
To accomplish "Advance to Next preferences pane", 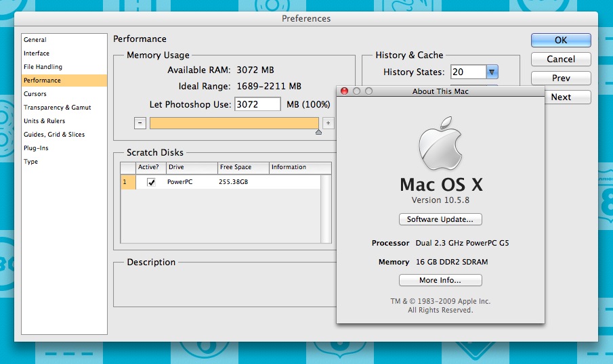I will tap(568, 97).
